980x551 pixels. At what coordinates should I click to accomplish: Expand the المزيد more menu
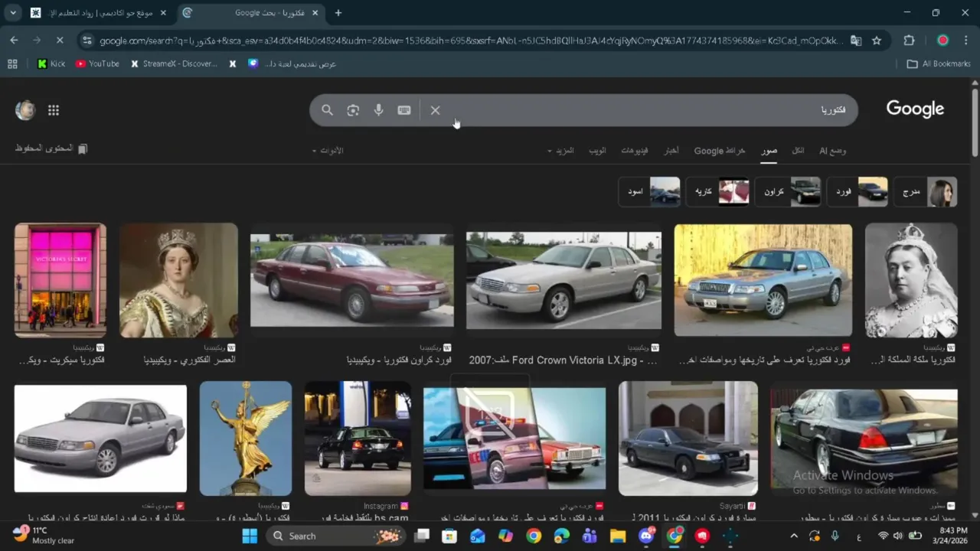tap(560, 151)
